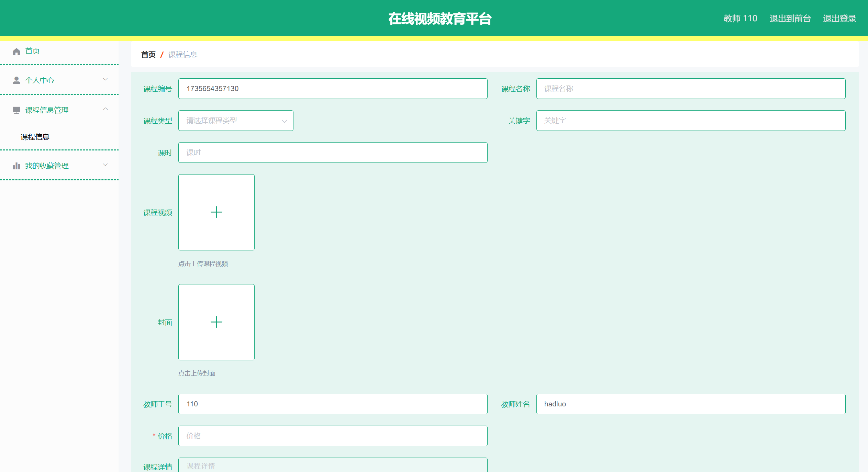
Task: Click the monitor icon beside 课程信息管理
Action: pos(16,110)
